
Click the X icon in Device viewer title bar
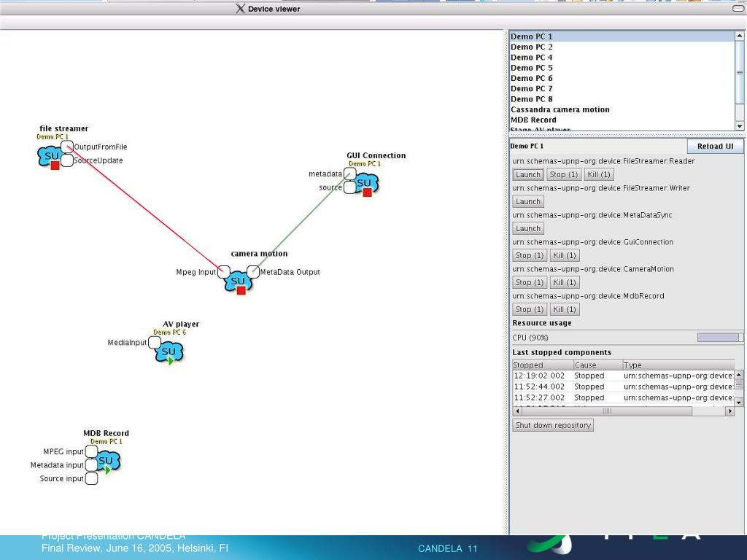click(241, 9)
